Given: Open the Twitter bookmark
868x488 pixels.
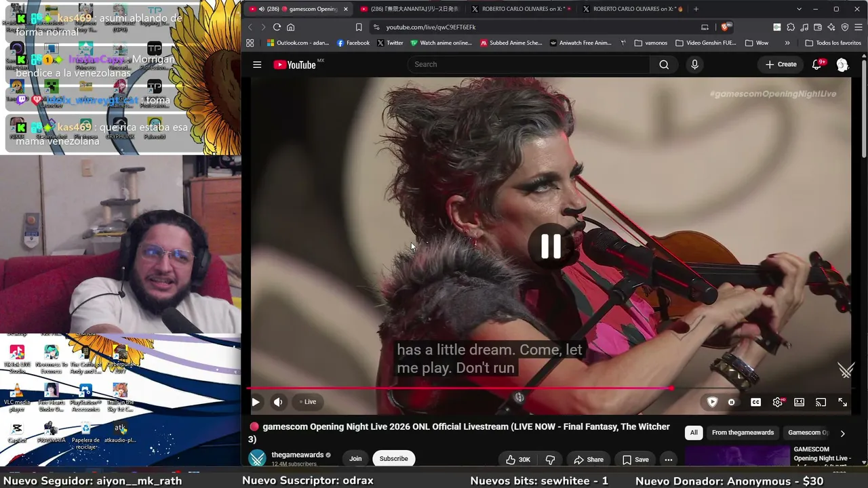Looking at the screenshot, I should point(390,43).
